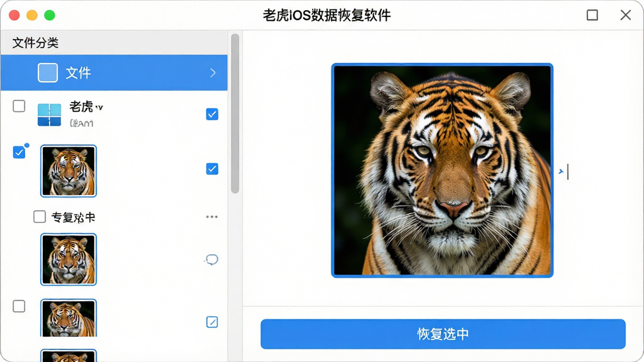Toggle the outlined checkbox right of the third tiger thumbnail
The width and height of the screenshot is (644, 362).
[x=212, y=322]
